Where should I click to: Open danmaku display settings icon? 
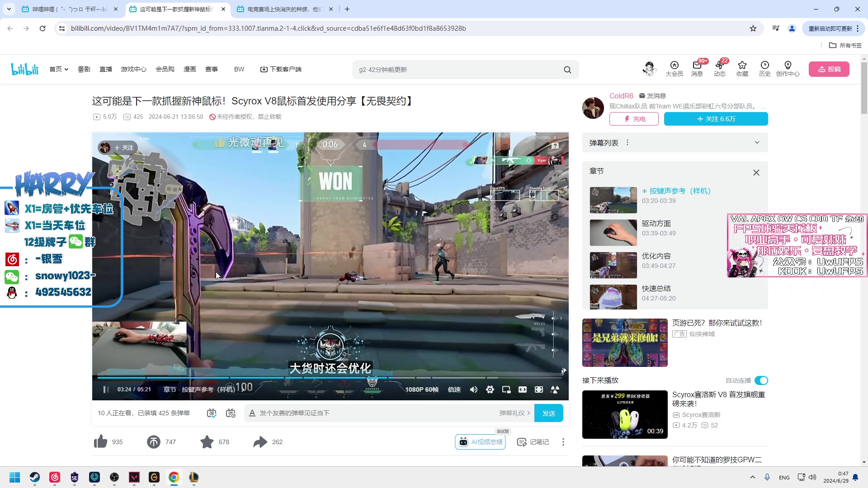231,413
